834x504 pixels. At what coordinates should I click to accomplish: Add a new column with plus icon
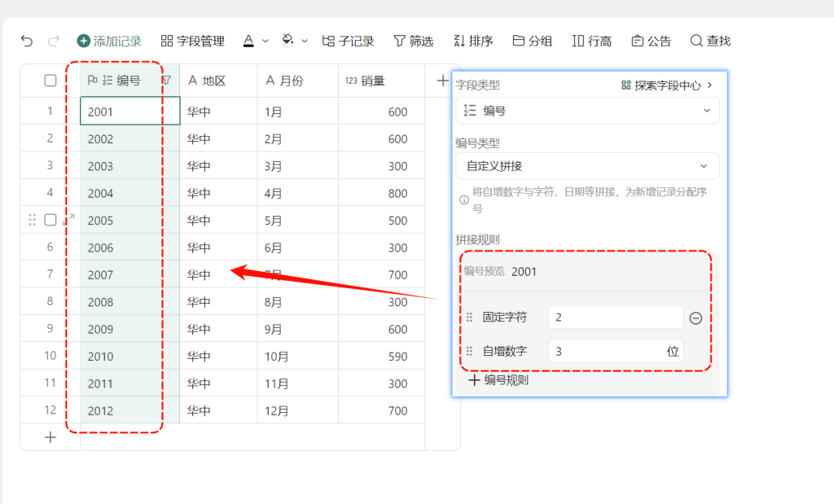coord(442,81)
